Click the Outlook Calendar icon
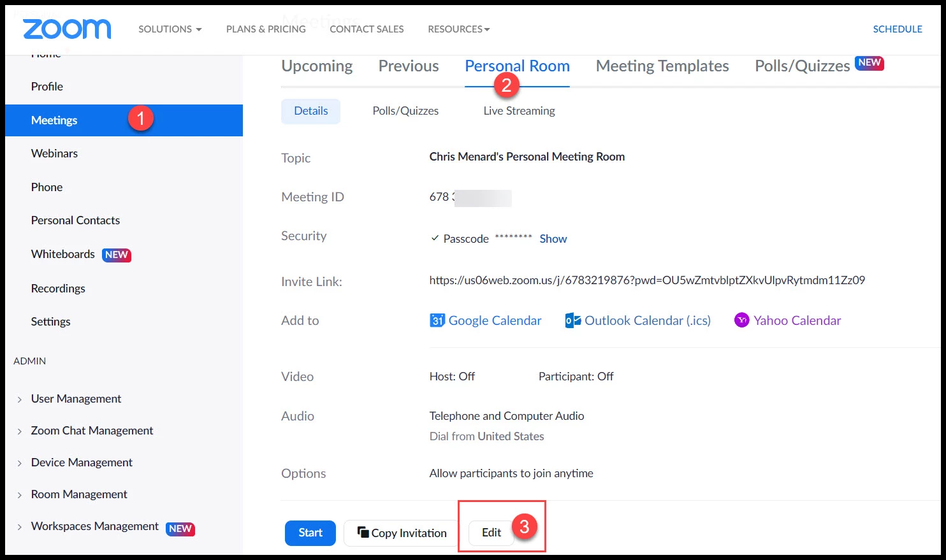The image size is (946, 560). (572, 320)
